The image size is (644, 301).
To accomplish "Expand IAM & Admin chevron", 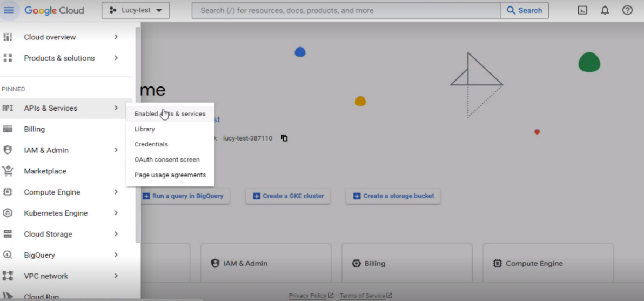I will pyautogui.click(x=116, y=150).
